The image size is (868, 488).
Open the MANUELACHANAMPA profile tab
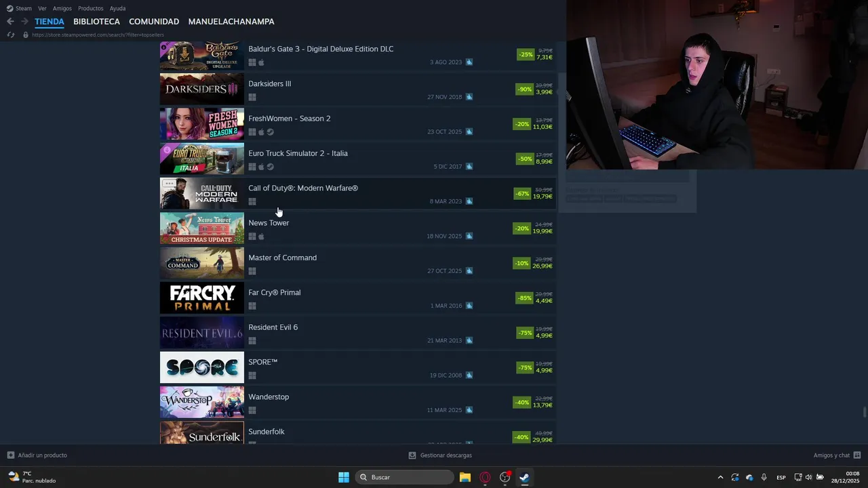click(x=231, y=22)
